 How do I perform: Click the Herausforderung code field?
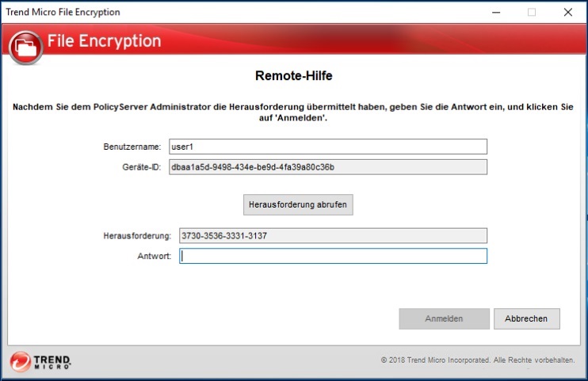tap(332, 235)
